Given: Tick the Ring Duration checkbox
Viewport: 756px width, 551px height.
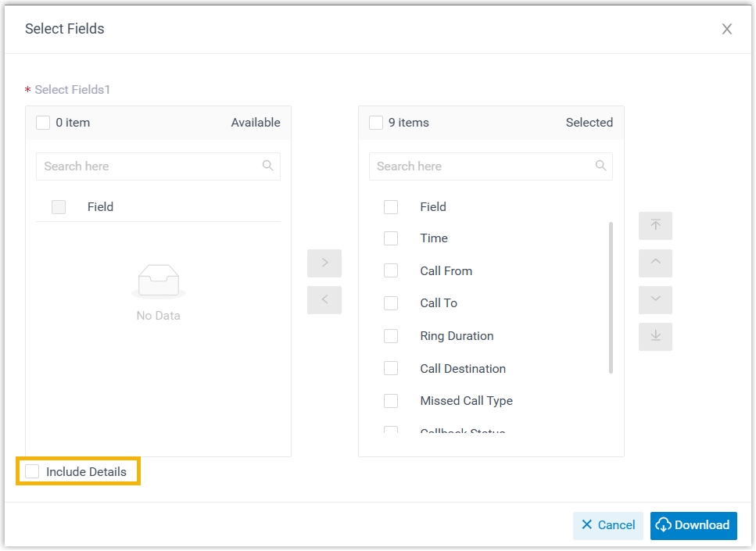Looking at the screenshot, I should coord(391,336).
